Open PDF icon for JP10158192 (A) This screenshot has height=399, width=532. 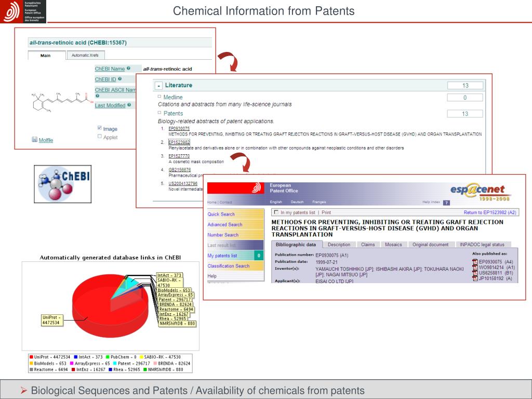(475, 278)
